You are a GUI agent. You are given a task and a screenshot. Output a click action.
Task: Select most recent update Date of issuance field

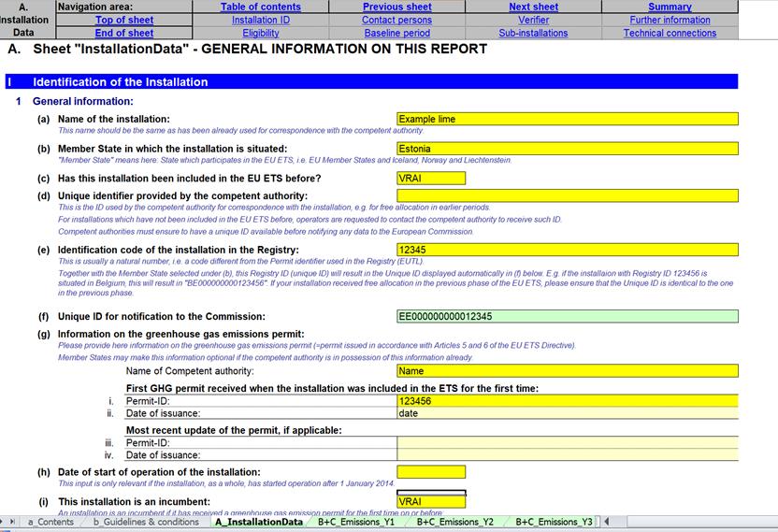coord(567,455)
